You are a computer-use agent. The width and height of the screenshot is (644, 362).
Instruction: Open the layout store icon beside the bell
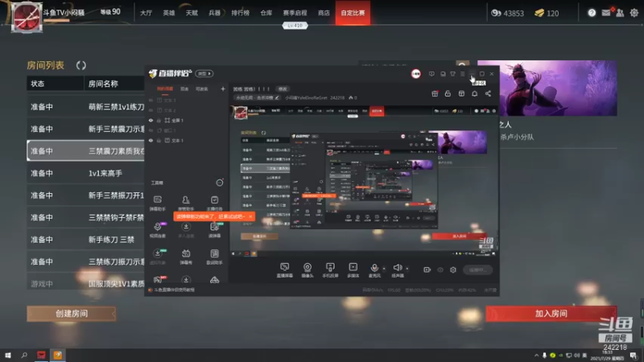461,93
